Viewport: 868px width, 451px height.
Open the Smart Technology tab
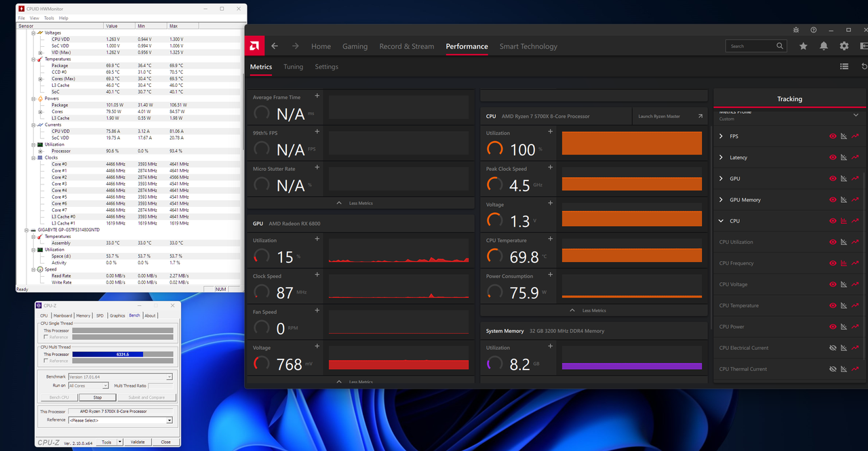pyautogui.click(x=528, y=46)
